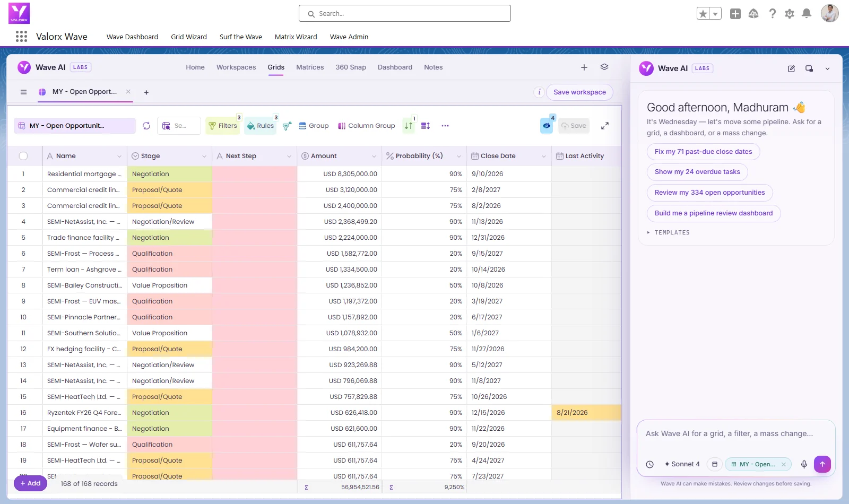Open the more options ellipsis in grid toolbar

pos(445,126)
